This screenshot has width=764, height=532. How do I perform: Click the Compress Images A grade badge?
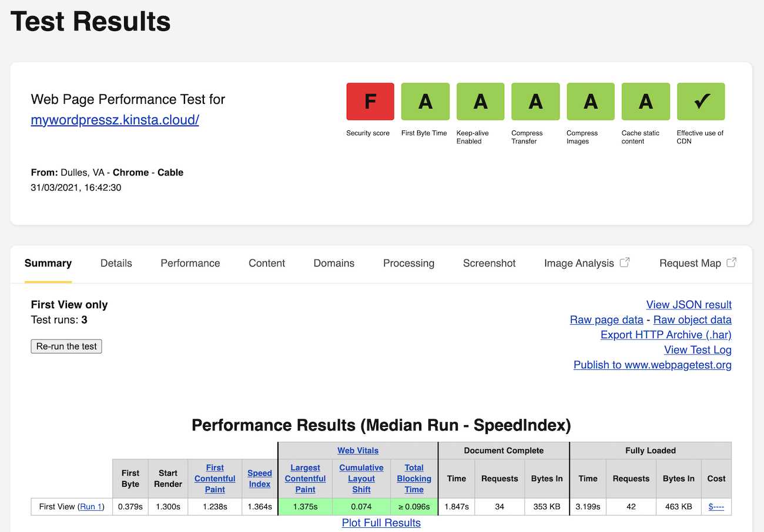tap(591, 102)
